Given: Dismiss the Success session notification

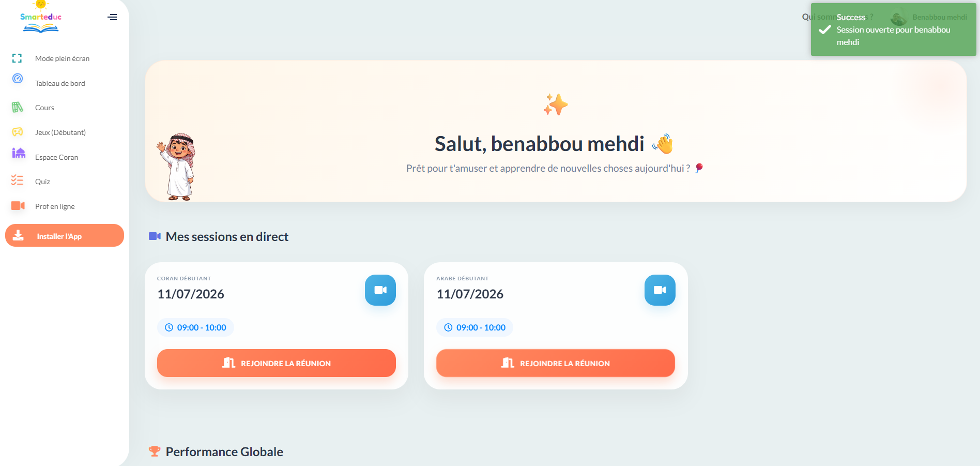Looking at the screenshot, I should [894, 29].
